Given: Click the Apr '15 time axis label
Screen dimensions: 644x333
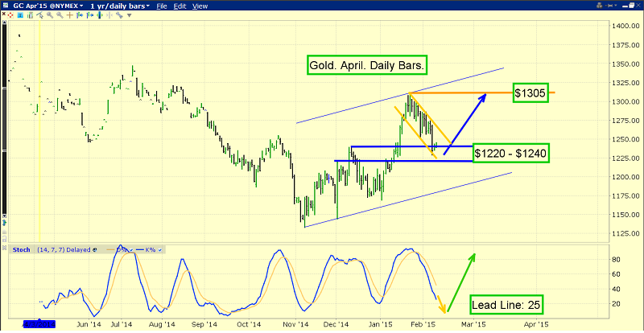Looking at the screenshot, I should click(x=536, y=323).
